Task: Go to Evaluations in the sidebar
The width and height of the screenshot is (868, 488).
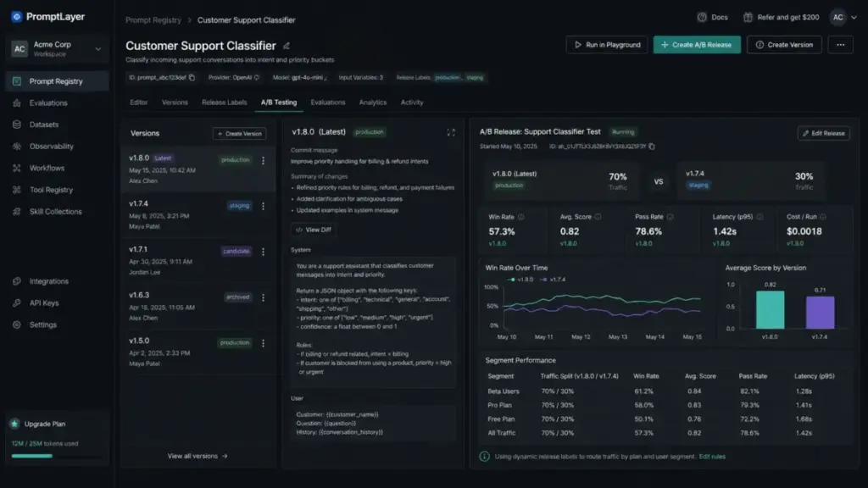Action: pos(57,103)
